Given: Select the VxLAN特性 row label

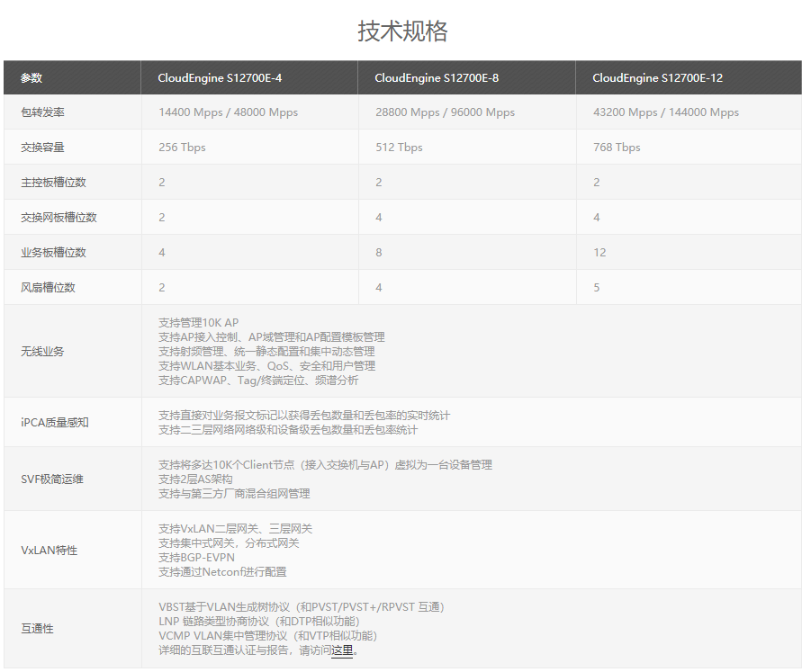Looking at the screenshot, I should coord(50,551).
